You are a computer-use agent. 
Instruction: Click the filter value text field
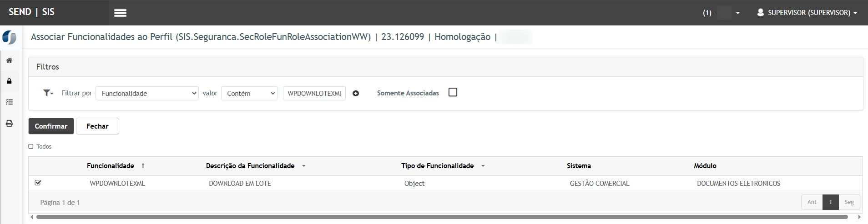coord(314,93)
